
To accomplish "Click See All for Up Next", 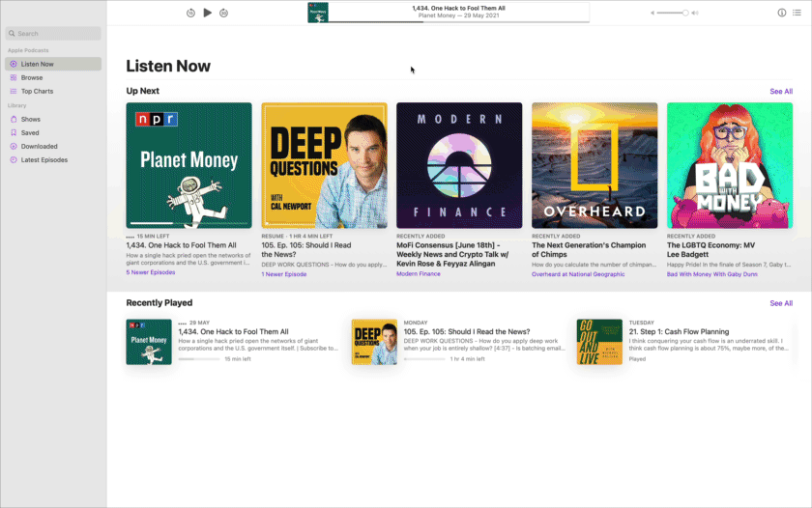I will point(781,91).
